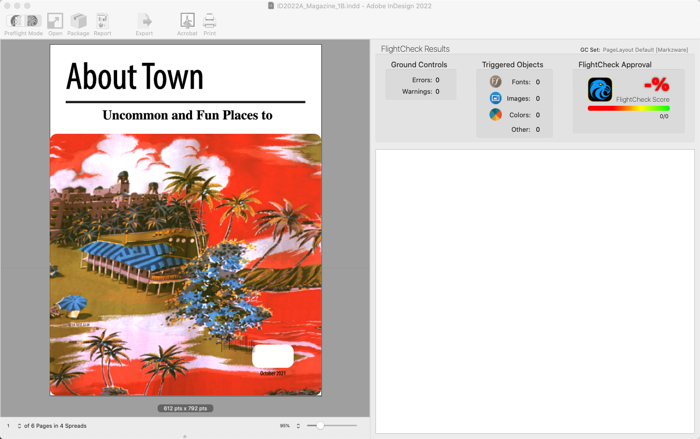
Task: Click the 'FlightCheck Results' title
Action: click(x=415, y=49)
